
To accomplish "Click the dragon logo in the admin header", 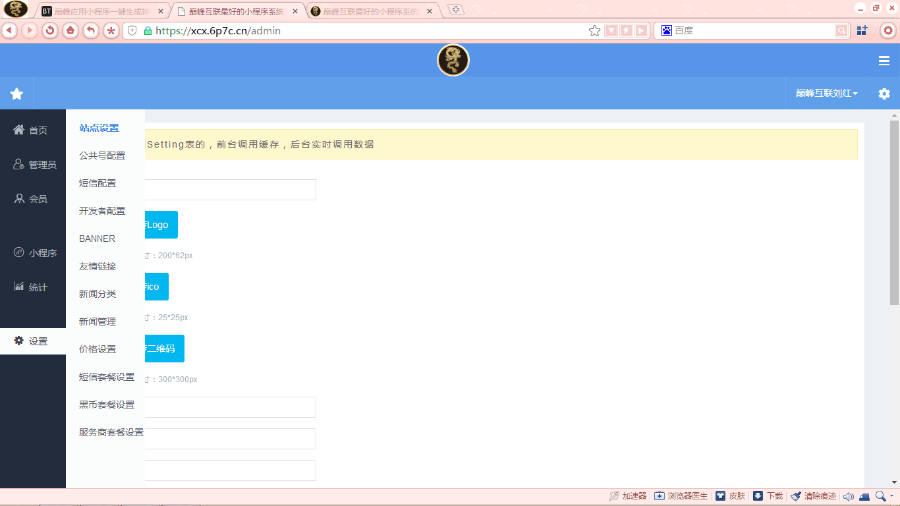I will click(453, 60).
